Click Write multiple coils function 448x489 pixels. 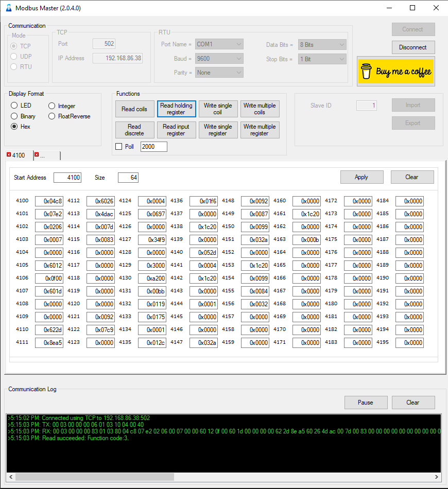[260, 109]
